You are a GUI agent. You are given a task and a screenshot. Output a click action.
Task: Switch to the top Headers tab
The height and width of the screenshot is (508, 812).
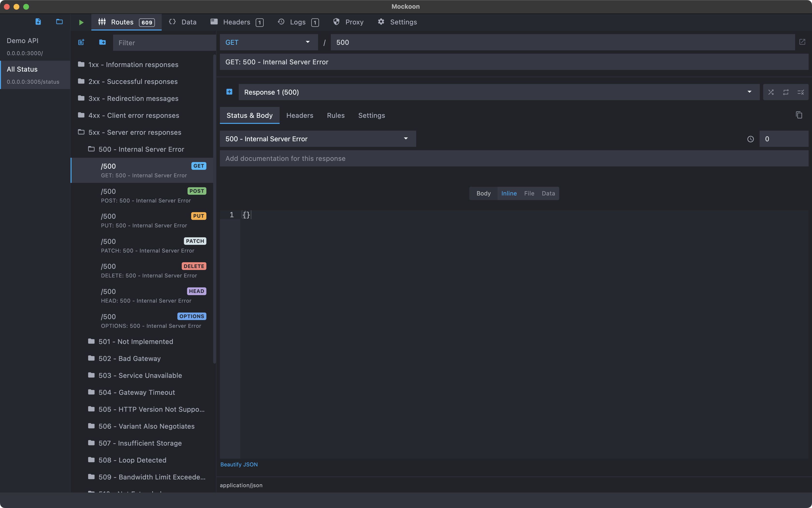(237, 22)
